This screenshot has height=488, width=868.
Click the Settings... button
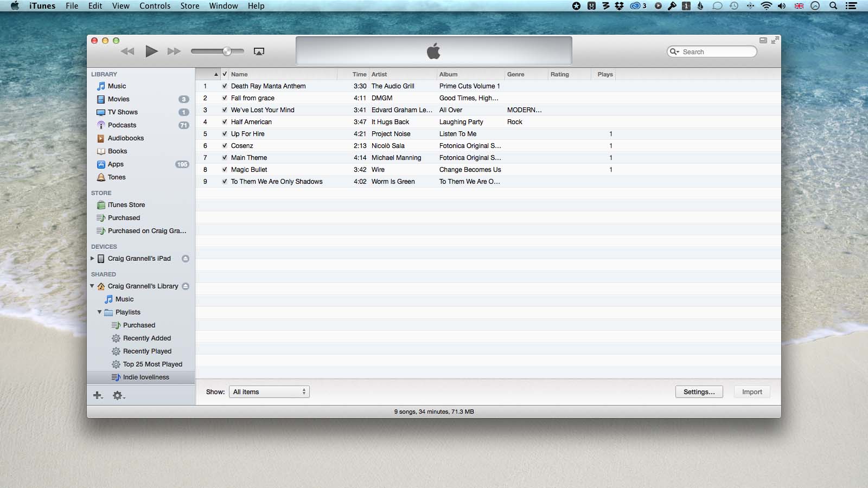pyautogui.click(x=699, y=392)
